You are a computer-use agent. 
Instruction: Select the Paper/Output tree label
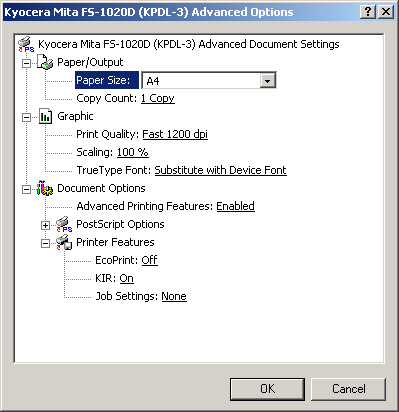pos(90,62)
